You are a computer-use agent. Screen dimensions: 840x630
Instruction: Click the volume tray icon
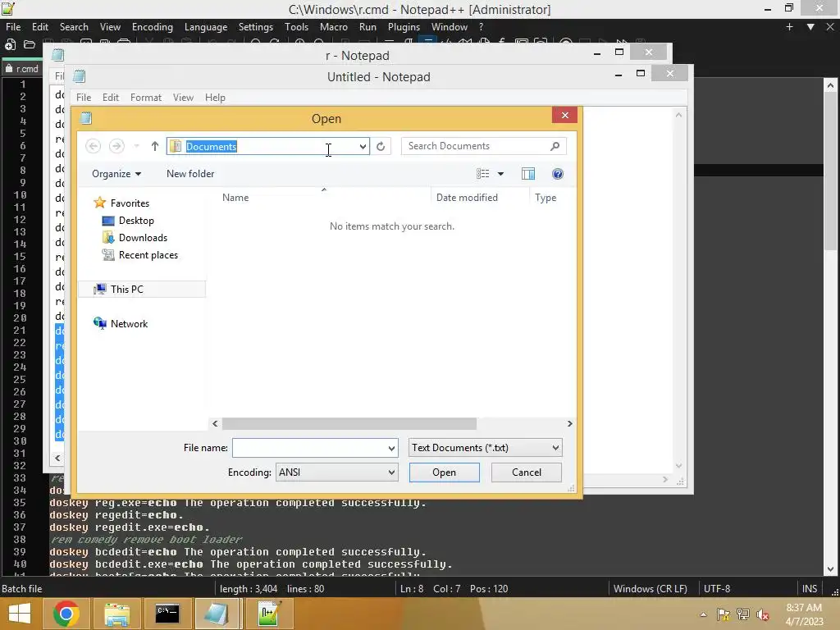coord(763,614)
